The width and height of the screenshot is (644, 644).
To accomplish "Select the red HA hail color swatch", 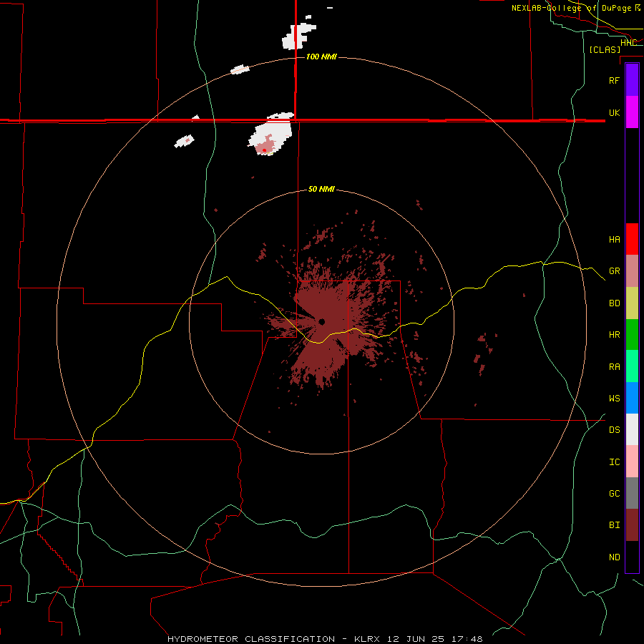I will click(x=632, y=239).
